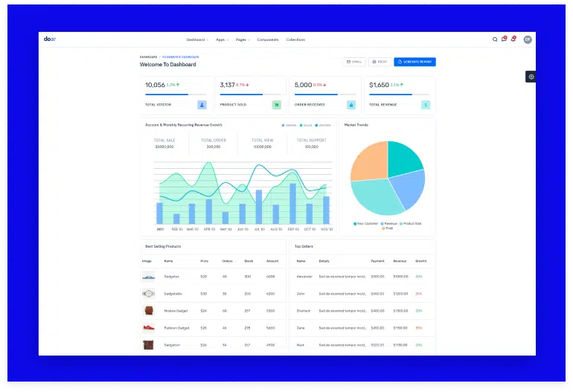Viewport: 573px width, 392px height.
Task: Open the messages icon with red badge
Action: 504,39
